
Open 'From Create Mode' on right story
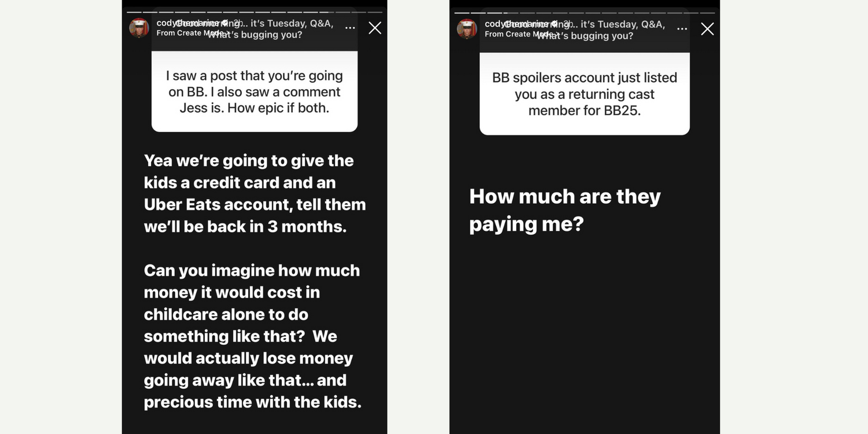(x=514, y=34)
